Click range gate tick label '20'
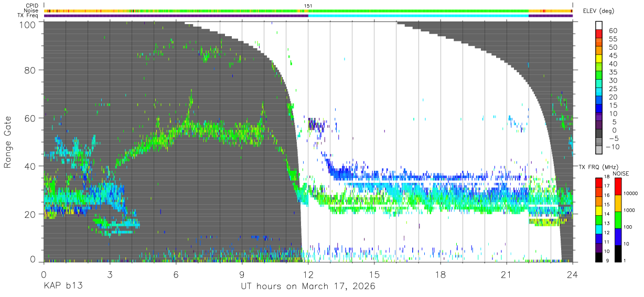This screenshot has height=297, width=644. pos(31,214)
